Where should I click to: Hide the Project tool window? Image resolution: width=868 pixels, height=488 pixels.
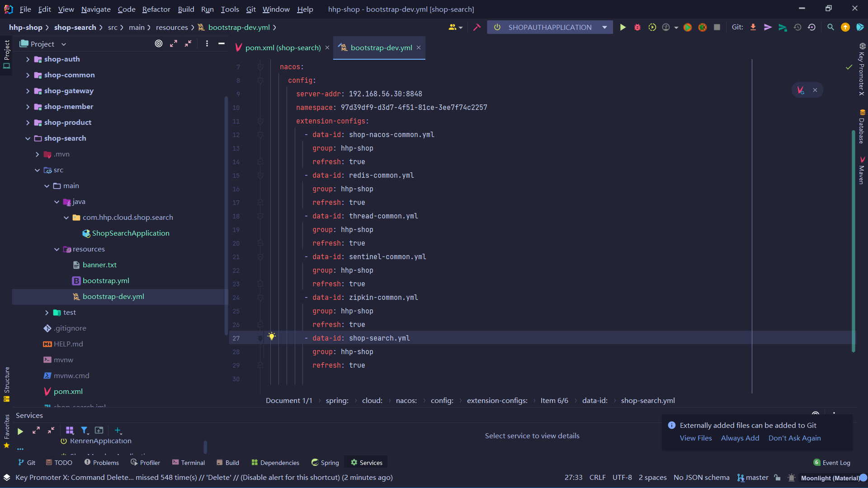point(222,43)
